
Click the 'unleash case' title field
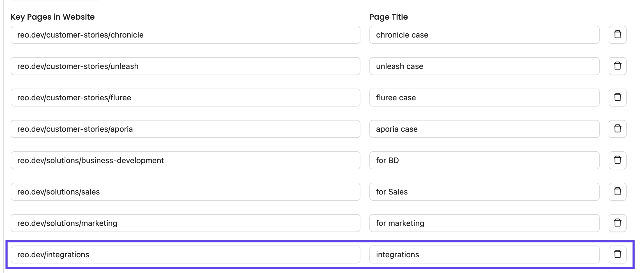click(484, 66)
